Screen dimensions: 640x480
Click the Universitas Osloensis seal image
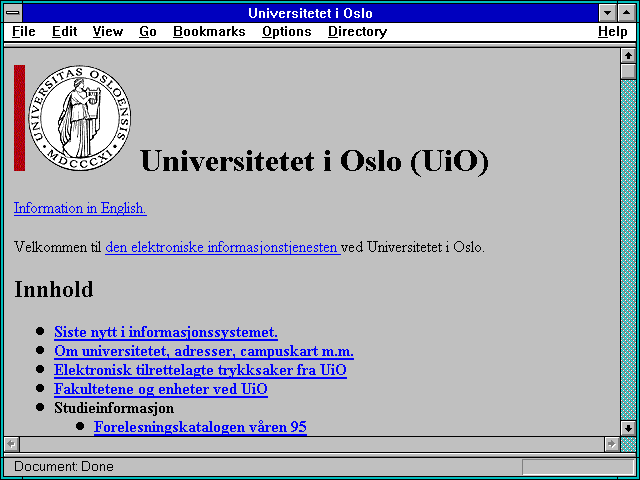(x=80, y=118)
